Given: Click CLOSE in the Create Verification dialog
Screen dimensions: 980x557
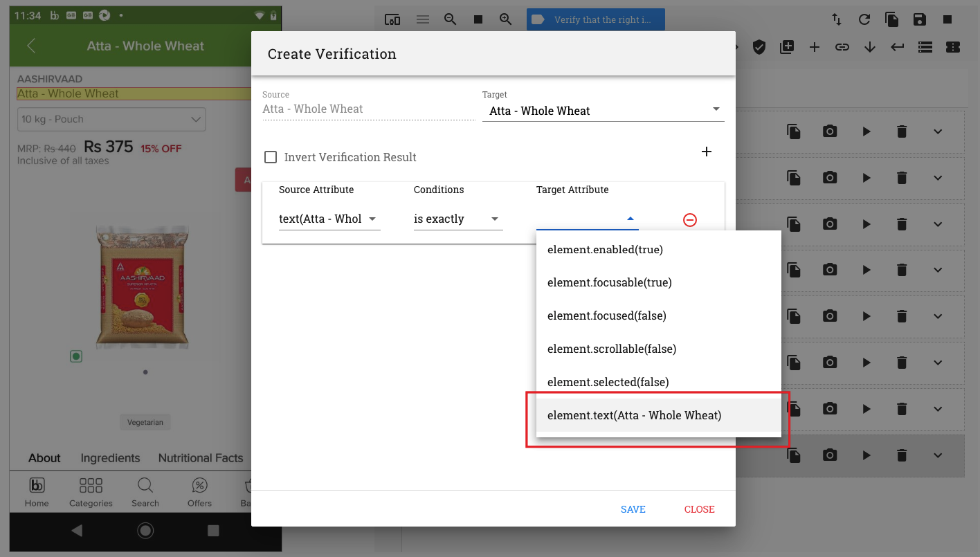Looking at the screenshot, I should point(699,509).
